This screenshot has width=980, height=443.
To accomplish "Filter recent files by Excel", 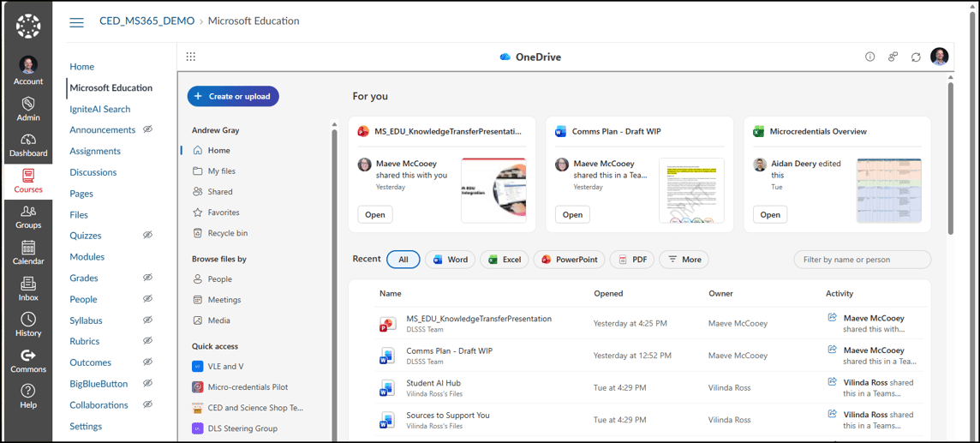I will 505,260.
